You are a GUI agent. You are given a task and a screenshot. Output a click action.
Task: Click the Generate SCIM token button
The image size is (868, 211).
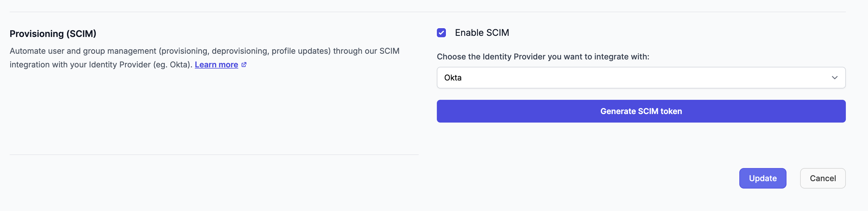(640, 111)
